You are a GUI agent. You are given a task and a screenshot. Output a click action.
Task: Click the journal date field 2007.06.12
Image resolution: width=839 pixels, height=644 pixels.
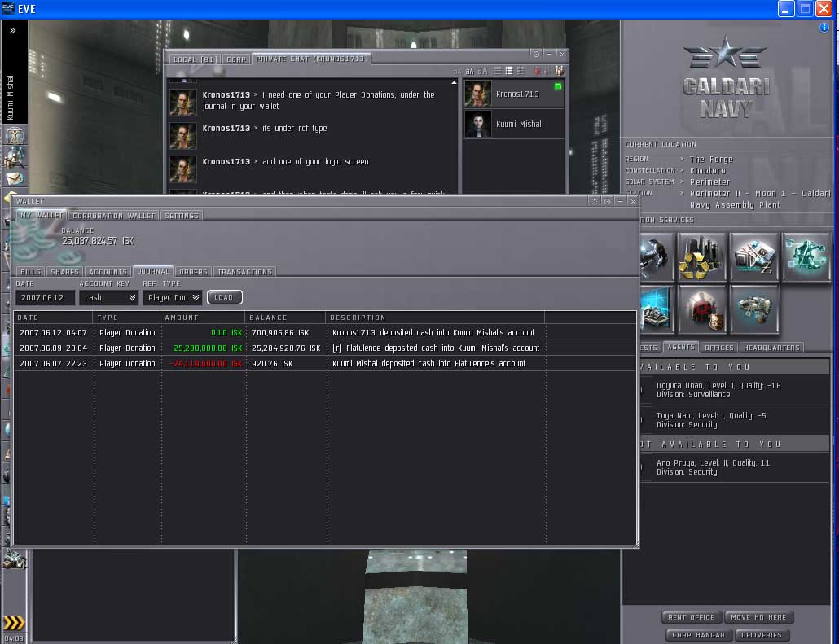45,297
